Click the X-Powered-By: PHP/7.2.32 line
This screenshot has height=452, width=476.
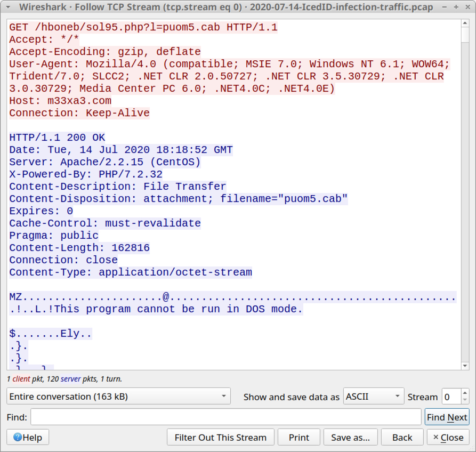coord(86,174)
